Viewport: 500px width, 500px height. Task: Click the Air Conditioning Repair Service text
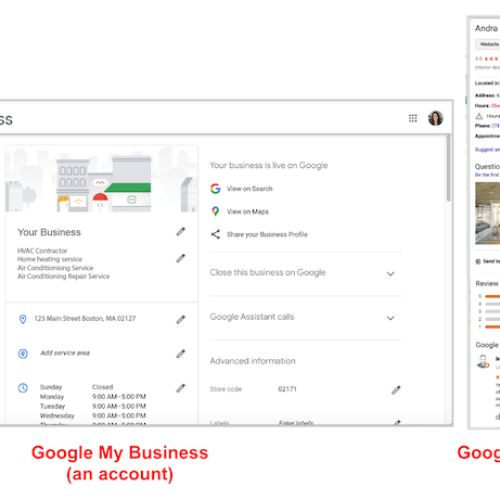[x=63, y=276]
